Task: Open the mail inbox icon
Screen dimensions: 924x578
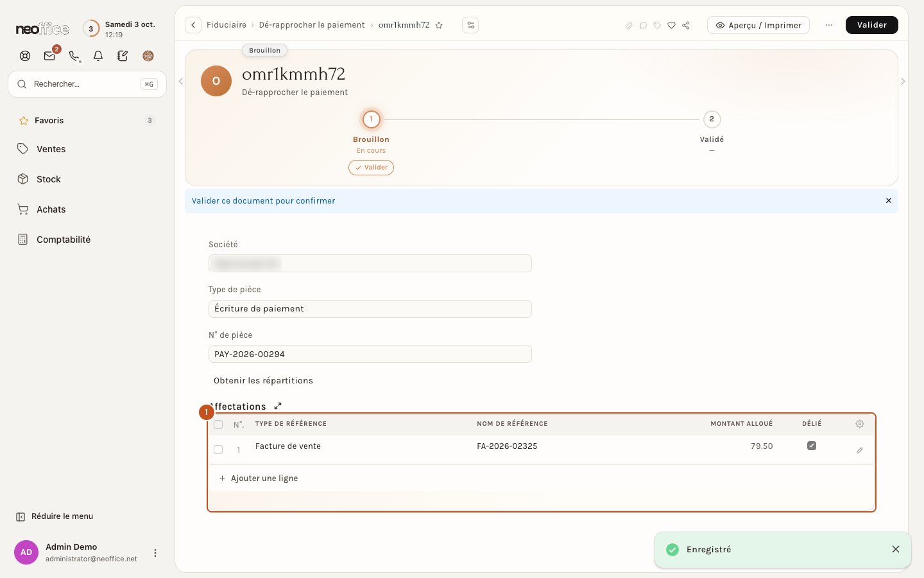Action: pyautogui.click(x=49, y=56)
